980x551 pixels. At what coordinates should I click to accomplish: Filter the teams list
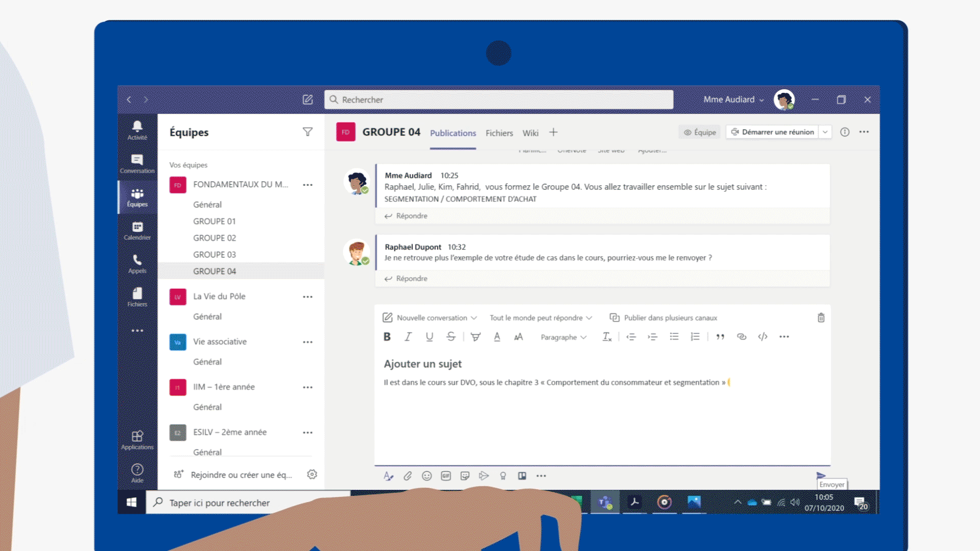(x=308, y=132)
